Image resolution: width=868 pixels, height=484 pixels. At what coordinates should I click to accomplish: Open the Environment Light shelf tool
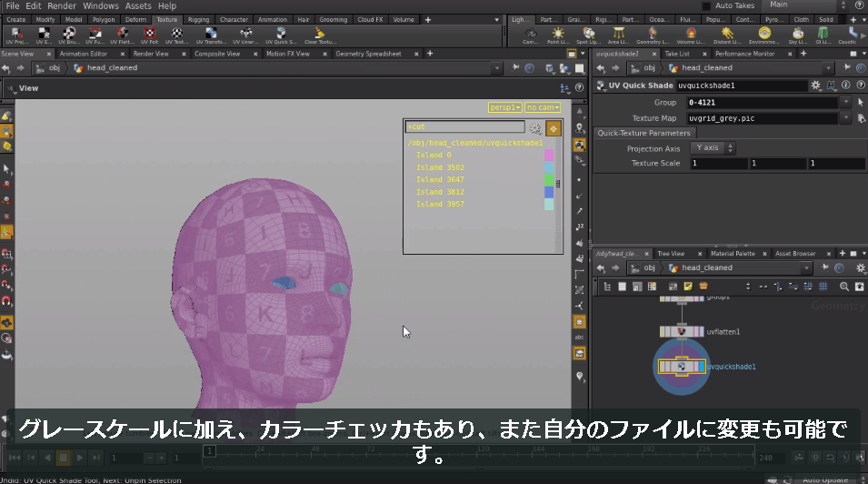[x=764, y=35]
